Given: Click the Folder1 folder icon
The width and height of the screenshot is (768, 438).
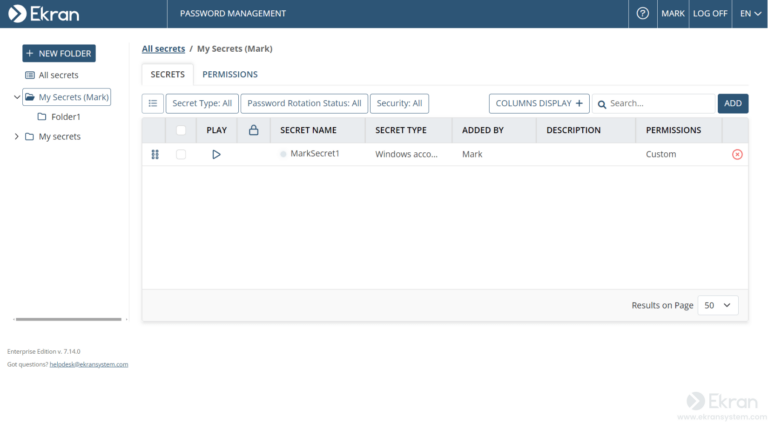Looking at the screenshot, I should (x=42, y=117).
